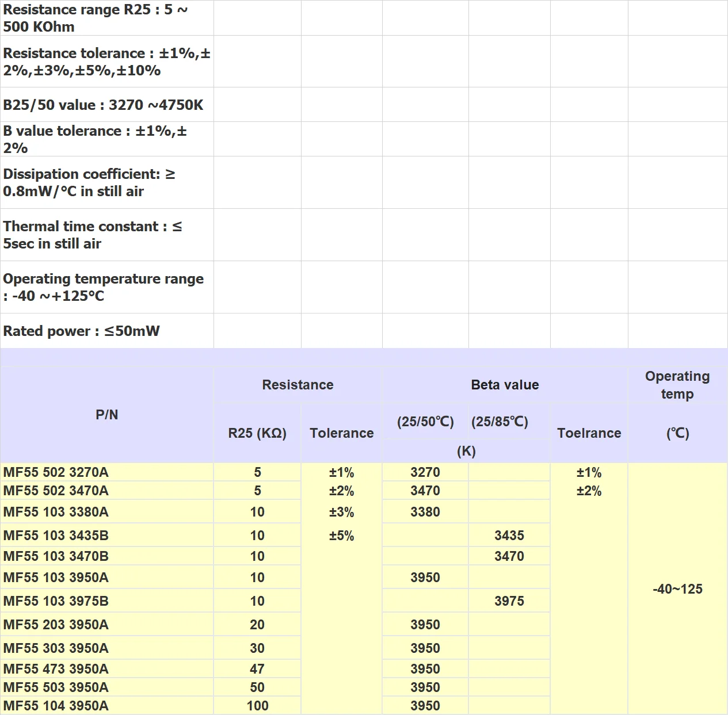Click part number 'MF55 103 3950A'
This screenshot has height=715, width=728.
click(106, 578)
